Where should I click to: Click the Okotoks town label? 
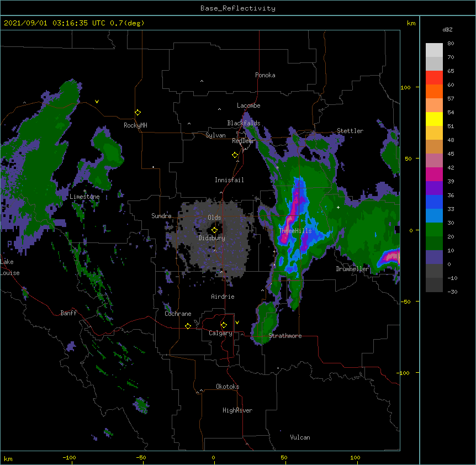[x=228, y=387]
